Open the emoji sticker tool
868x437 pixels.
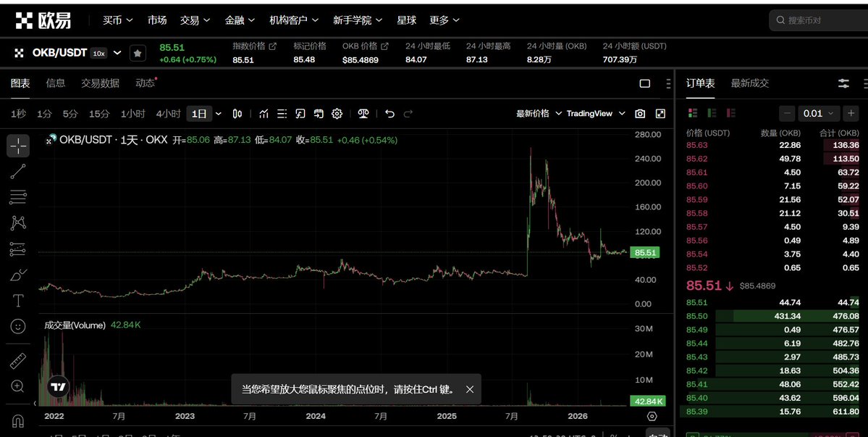point(18,327)
